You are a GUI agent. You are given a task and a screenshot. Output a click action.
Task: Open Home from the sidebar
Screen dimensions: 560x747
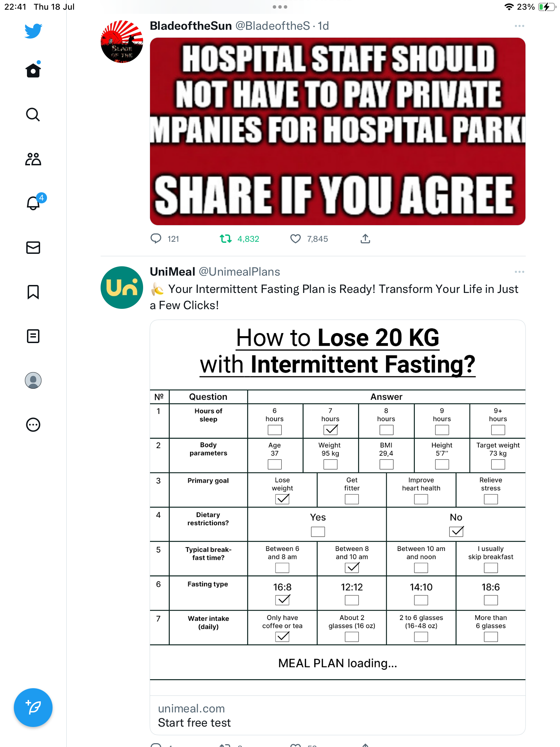coord(33,70)
